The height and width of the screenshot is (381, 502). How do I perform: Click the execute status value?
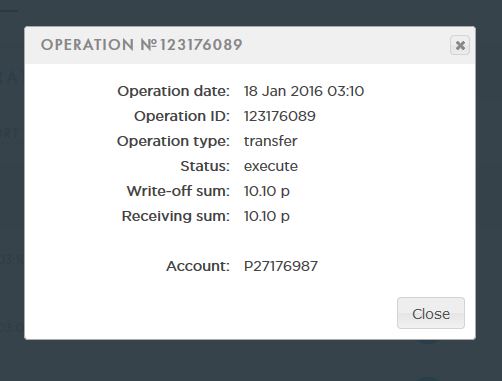(x=271, y=166)
